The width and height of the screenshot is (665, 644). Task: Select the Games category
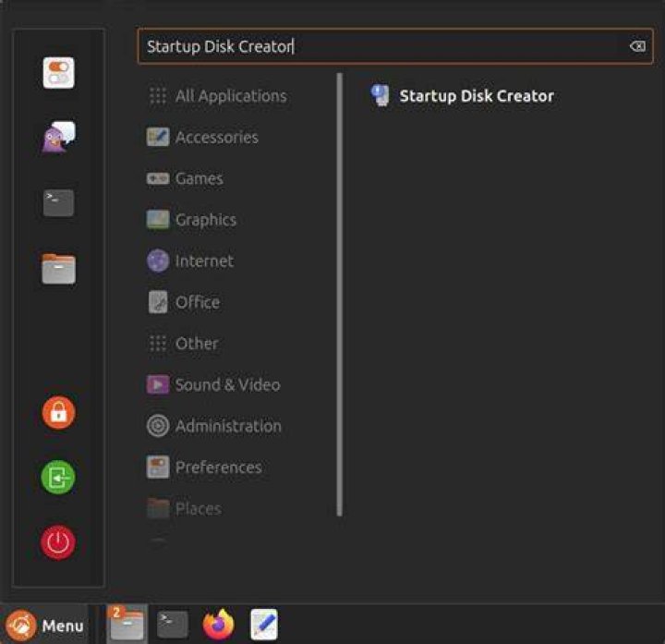pos(185,178)
